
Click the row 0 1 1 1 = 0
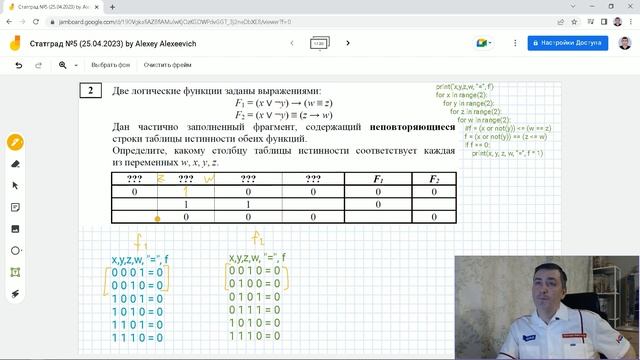[255, 310]
